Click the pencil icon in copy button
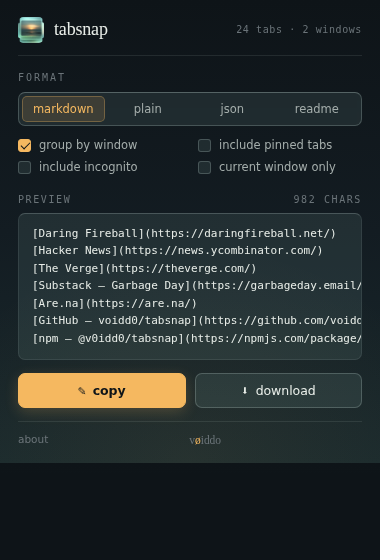Image resolution: width=380 pixels, height=560 pixels. pyautogui.click(x=82, y=391)
